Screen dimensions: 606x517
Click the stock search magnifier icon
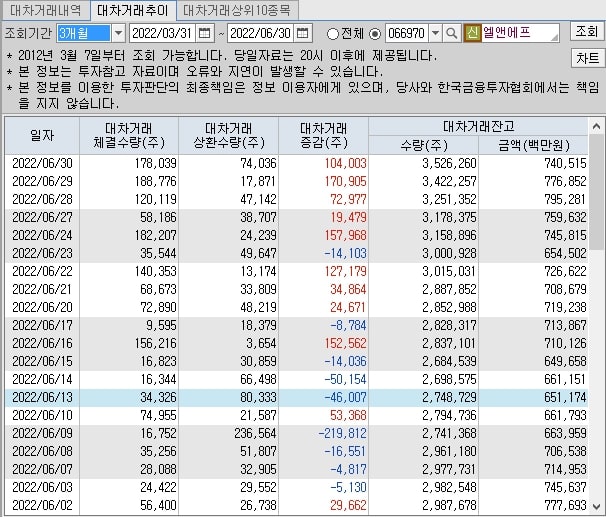(451, 33)
